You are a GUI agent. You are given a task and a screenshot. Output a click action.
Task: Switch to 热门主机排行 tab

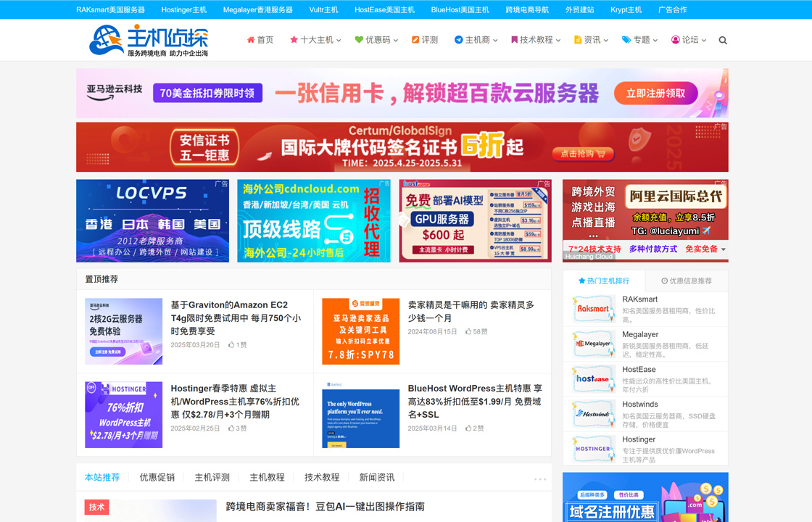pyautogui.click(x=604, y=281)
